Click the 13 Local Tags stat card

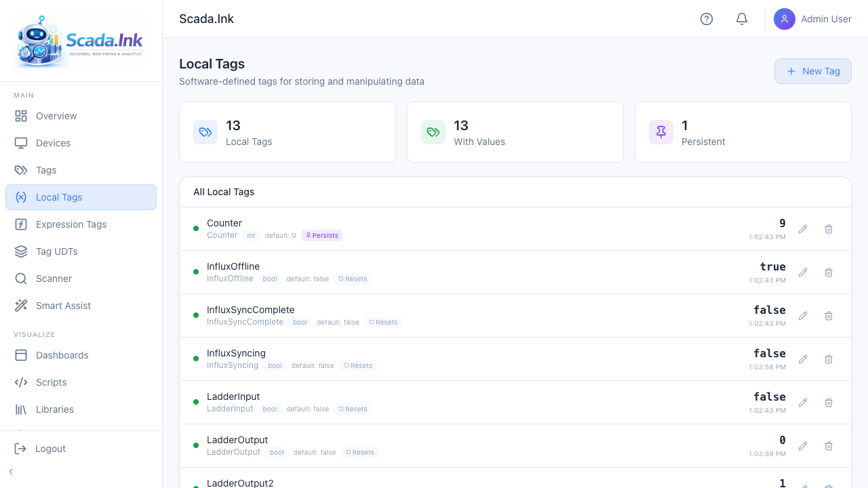tap(288, 132)
